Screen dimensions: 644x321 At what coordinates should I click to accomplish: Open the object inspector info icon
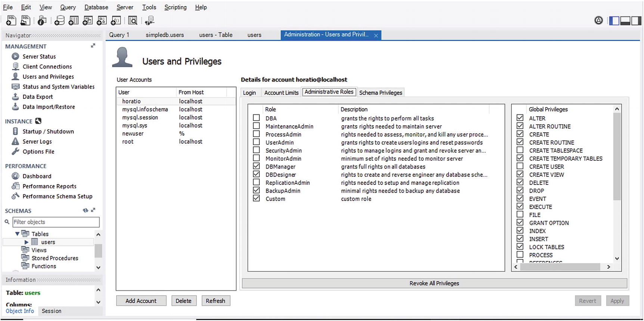[42, 21]
